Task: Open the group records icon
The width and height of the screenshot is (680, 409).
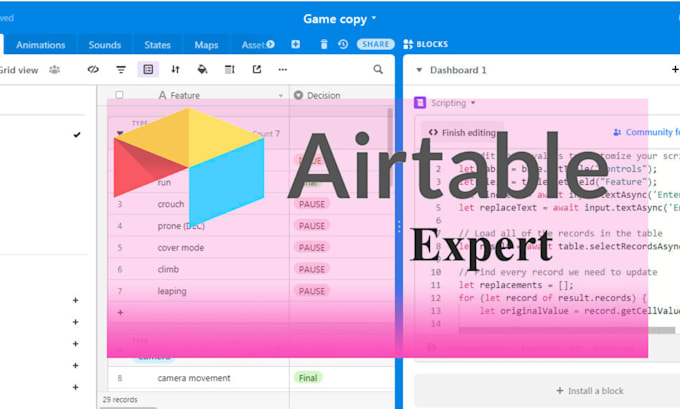Action: [148, 69]
